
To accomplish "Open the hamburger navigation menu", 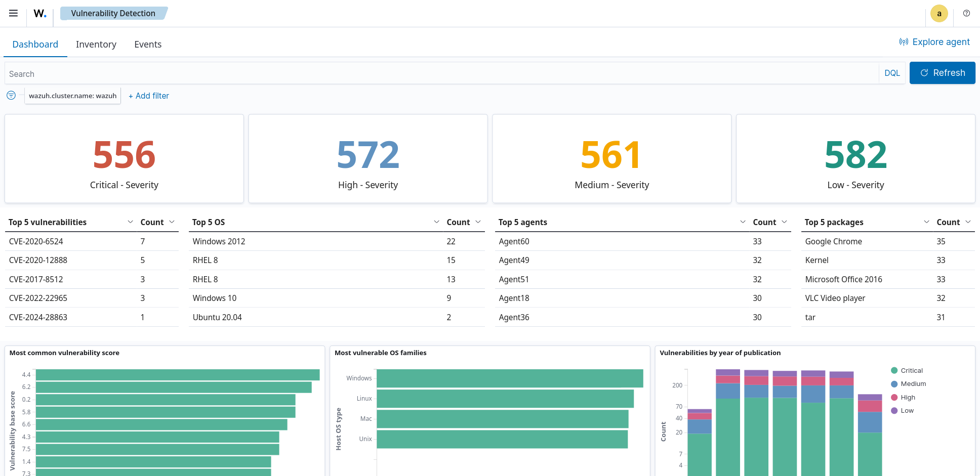I will point(13,13).
